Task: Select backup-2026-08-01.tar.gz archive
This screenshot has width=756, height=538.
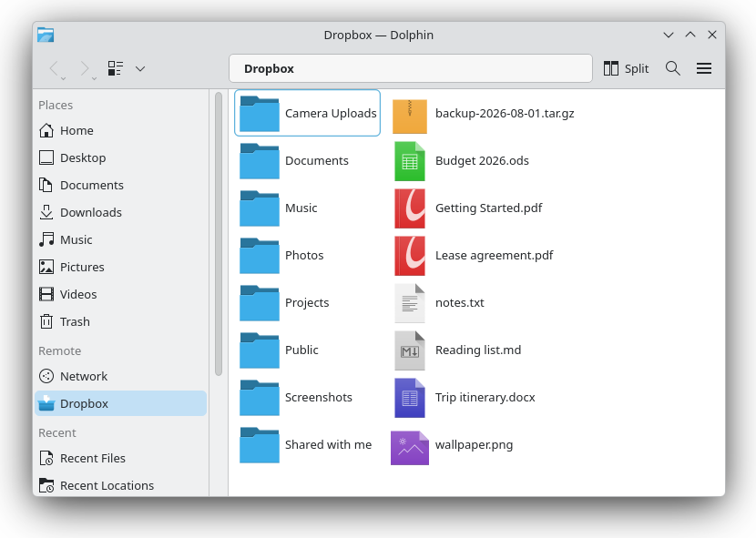Action: (x=483, y=113)
